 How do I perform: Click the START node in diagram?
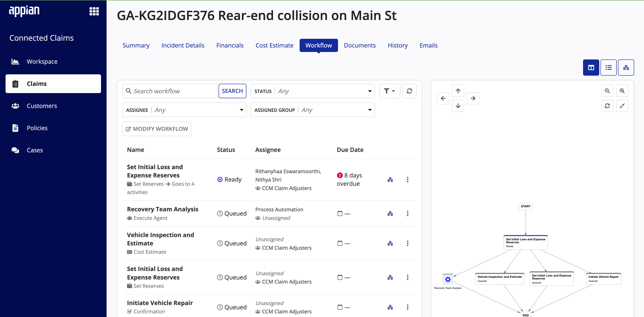click(x=526, y=206)
